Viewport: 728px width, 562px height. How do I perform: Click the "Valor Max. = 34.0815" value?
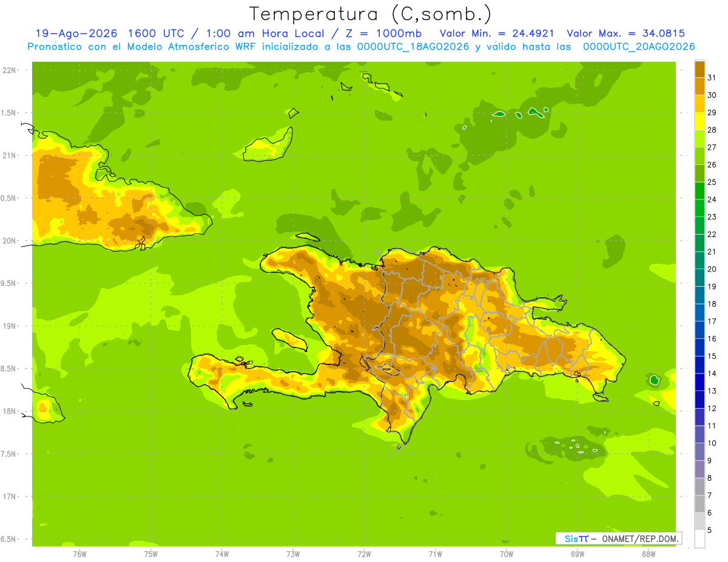pyautogui.click(x=627, y=33)
